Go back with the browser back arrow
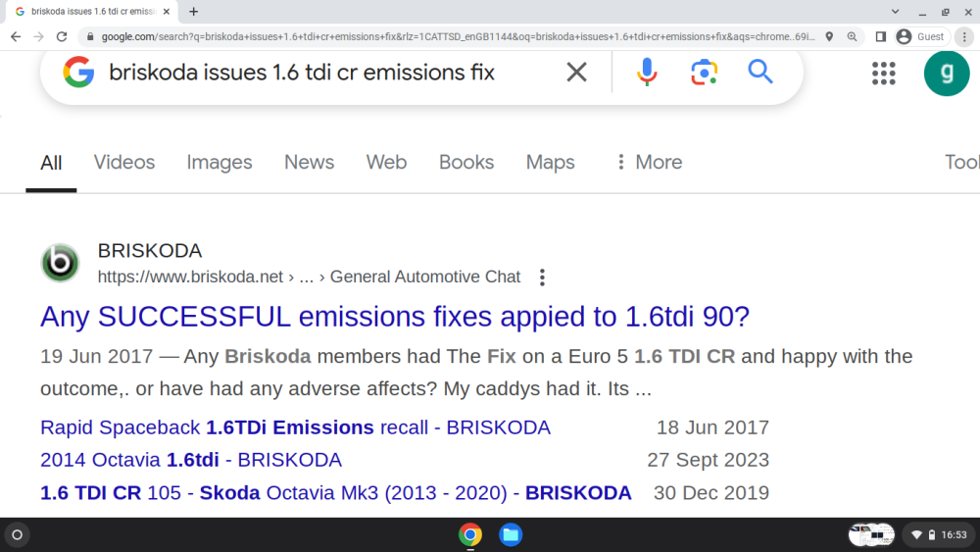 pyautogui.click(x=16, y=37)
